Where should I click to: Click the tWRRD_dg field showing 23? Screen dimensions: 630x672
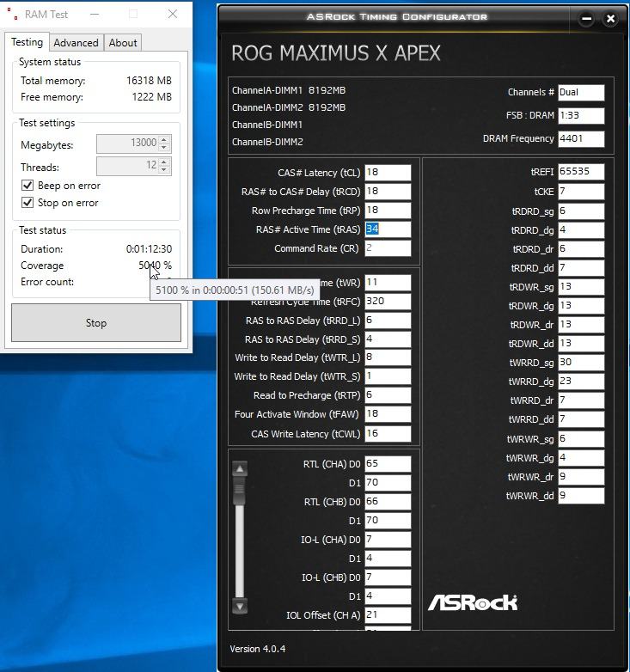pyautogui.click(x=581, y=381)
